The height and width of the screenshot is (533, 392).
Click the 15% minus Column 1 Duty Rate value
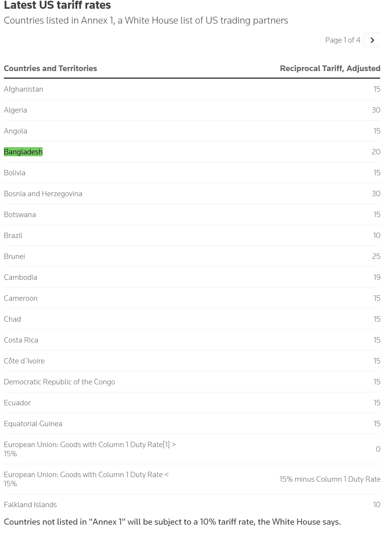pos(330,479)
